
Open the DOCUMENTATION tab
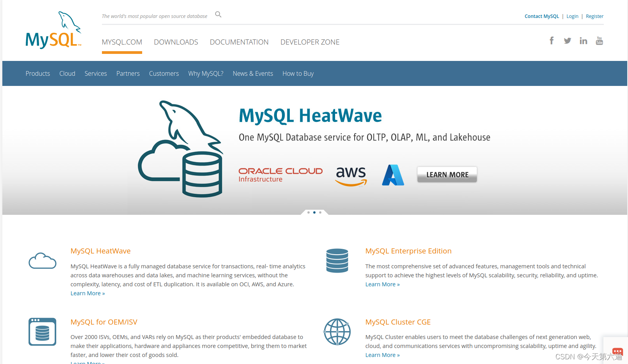coord(239,42)
